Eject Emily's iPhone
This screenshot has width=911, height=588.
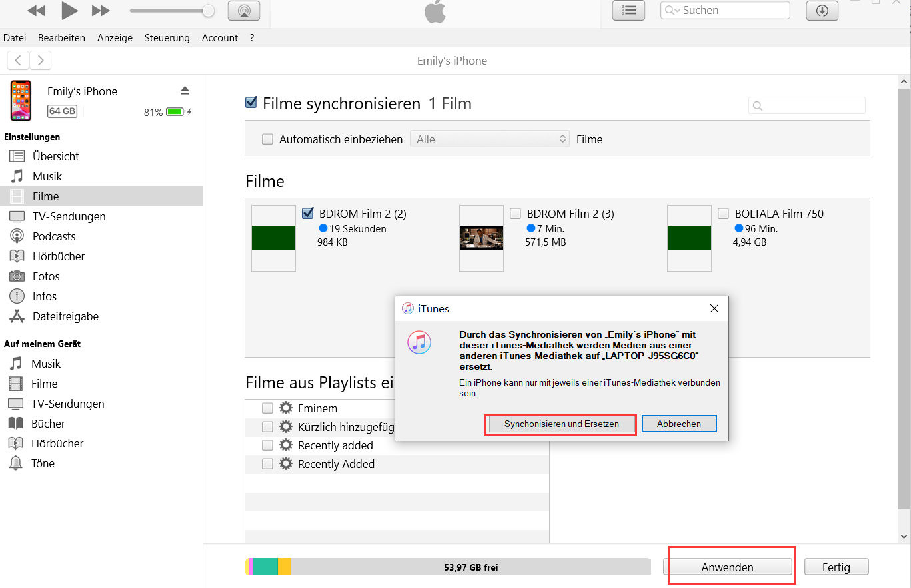point(185,91)
